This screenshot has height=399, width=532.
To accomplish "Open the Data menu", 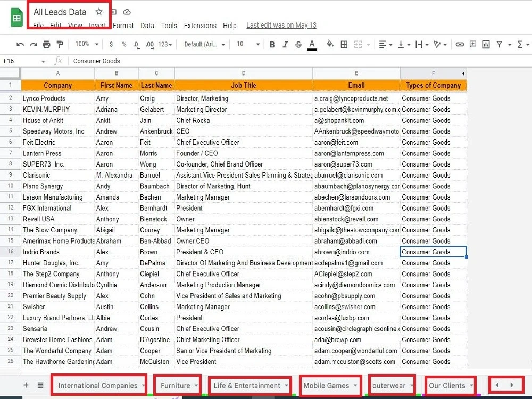I will tap(147, 26).
